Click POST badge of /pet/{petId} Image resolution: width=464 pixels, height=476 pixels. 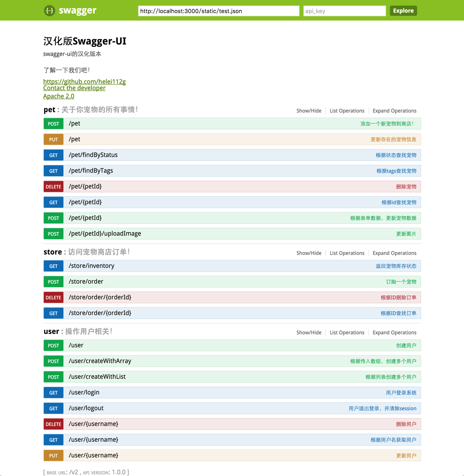click(54, 218)
